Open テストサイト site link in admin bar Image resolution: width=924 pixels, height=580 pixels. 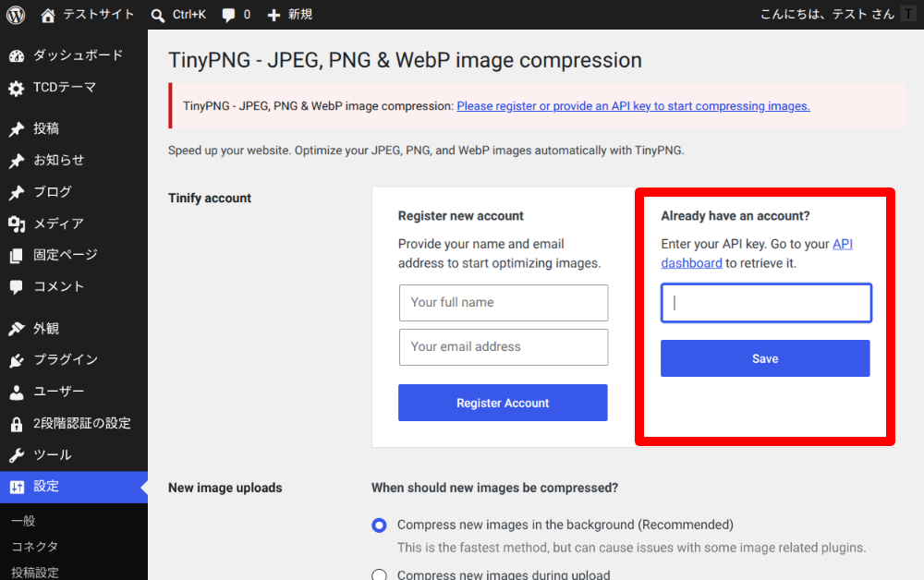[x=99, y=15]
